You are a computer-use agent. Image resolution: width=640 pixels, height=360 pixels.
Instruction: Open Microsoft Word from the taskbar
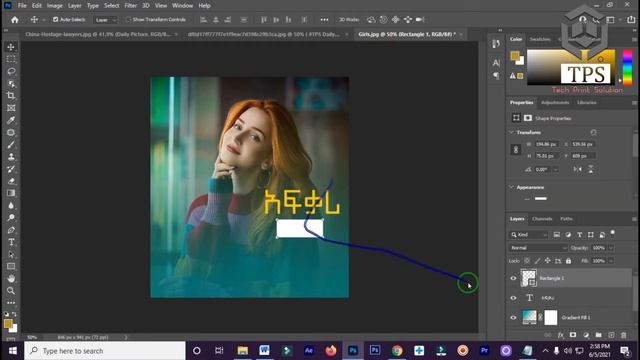click(x=264, y=351)
